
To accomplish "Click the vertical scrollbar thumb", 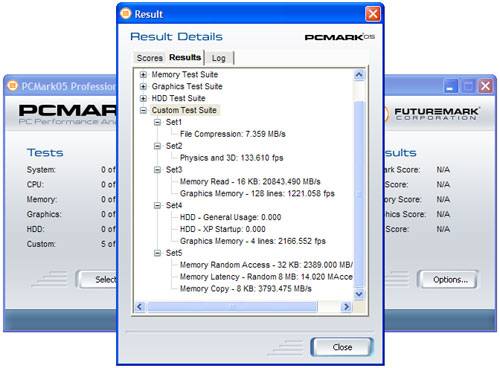I will 359,194.
